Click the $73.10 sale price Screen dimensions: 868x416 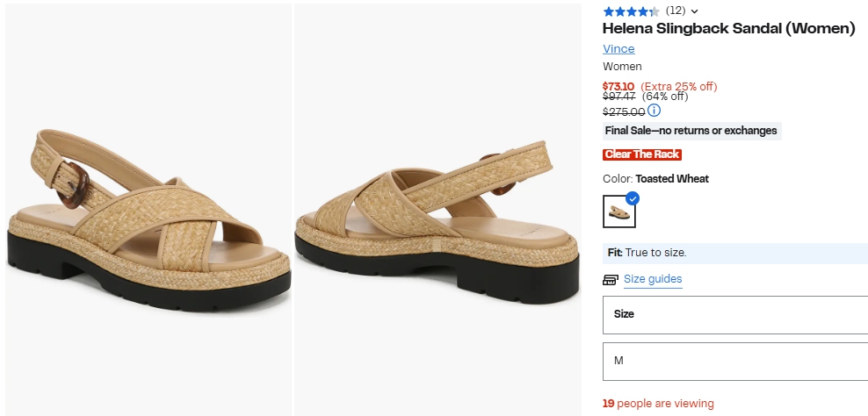[x=618, y=86]
